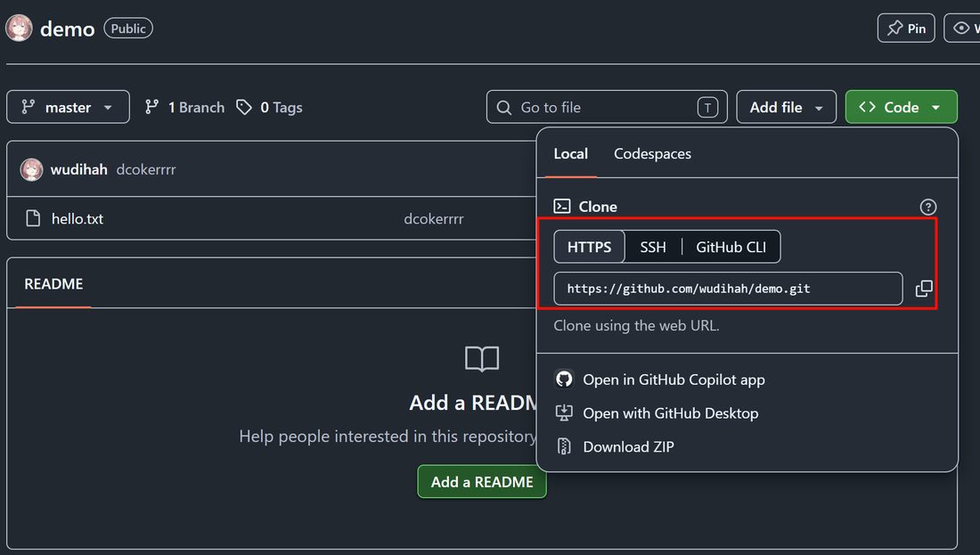Click the zip file icon
The width and height of the screenshot is (980, 555).
(x=564, y=446)
